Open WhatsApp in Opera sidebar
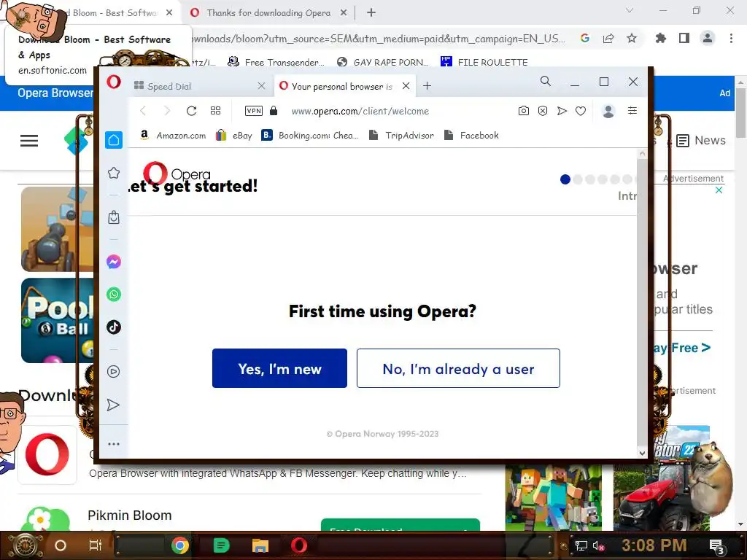 click(x=113, y=295)
